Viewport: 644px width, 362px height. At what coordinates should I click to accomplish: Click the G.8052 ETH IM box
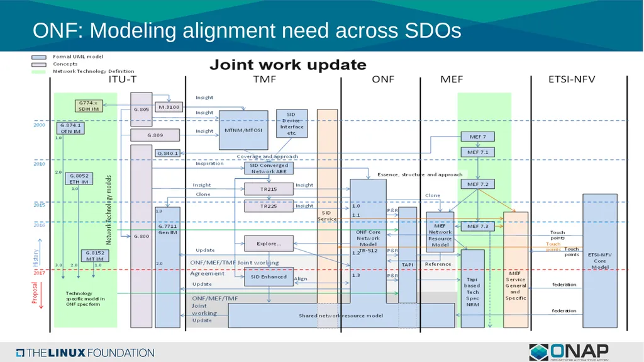pos(79,179)
